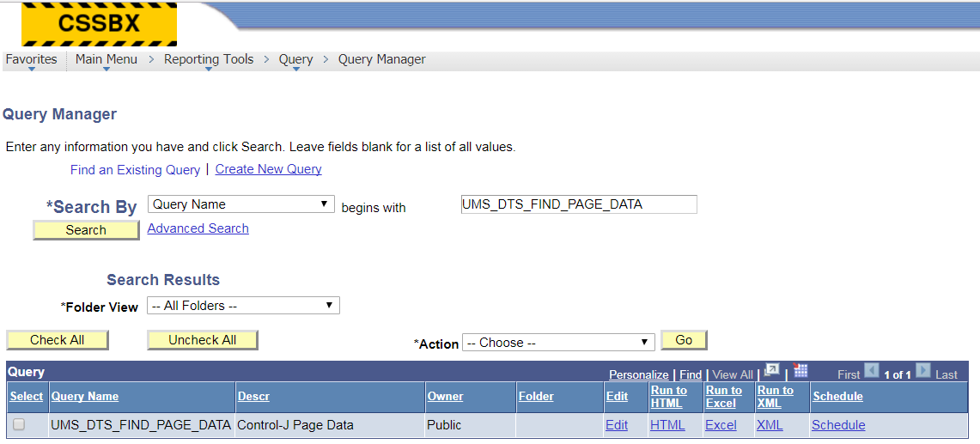Click Edit column header

(x=617, y=397)
